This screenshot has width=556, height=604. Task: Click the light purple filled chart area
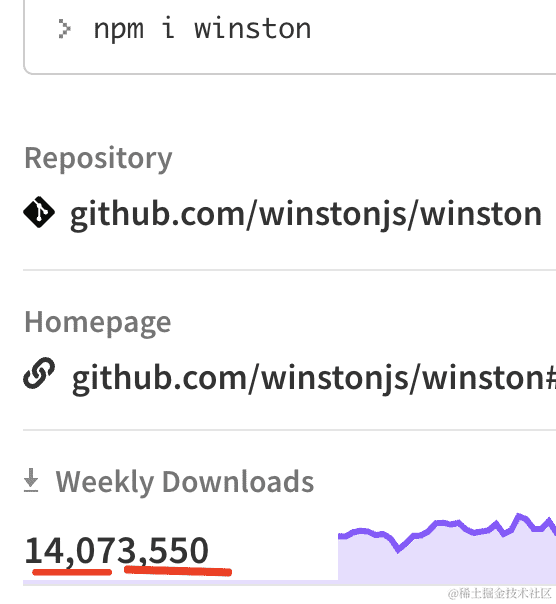[447, 560]
